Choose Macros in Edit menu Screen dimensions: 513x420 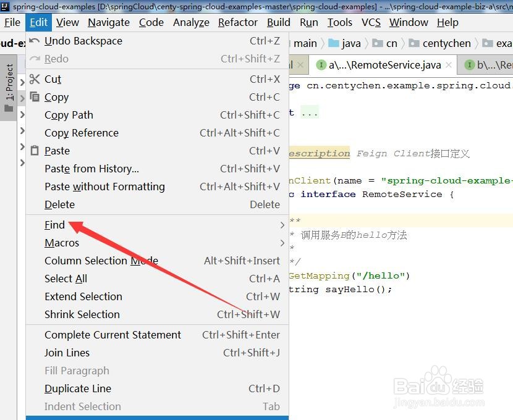157,243
